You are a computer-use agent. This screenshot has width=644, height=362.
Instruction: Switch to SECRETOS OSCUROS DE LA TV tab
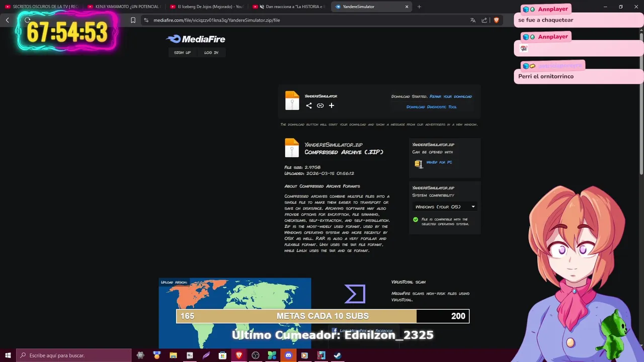[42, 7]
